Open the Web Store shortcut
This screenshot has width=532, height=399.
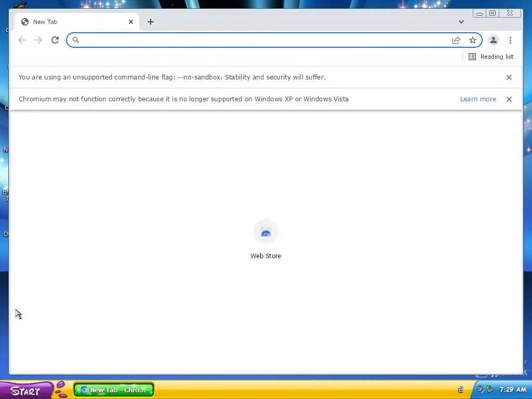tap(265, 240)
